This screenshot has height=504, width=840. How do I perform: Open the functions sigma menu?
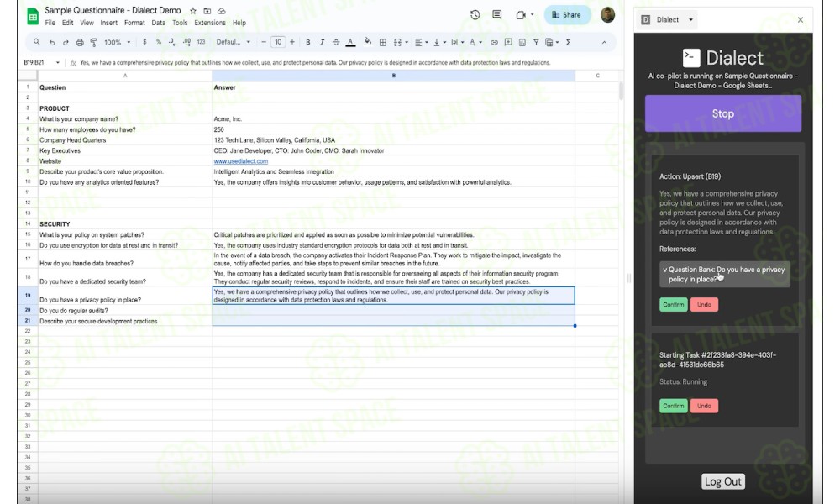[x=568, y=42]
